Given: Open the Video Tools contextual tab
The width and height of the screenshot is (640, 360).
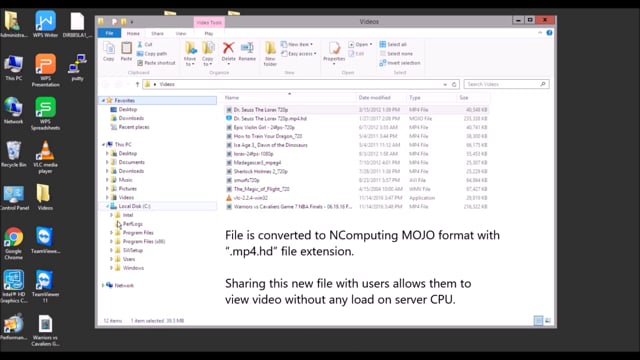Looking at the screenshot, I should point(209,22).
